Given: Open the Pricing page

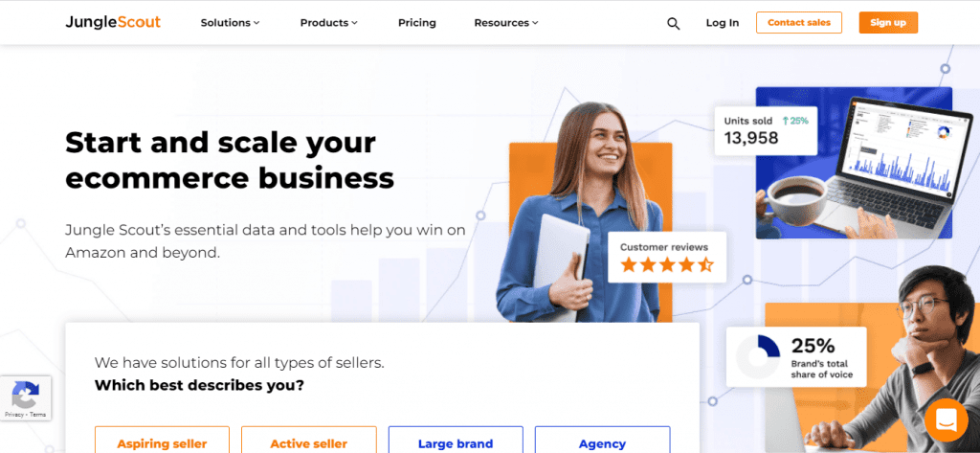Looking at the screenshot, I should click(417, 23).
